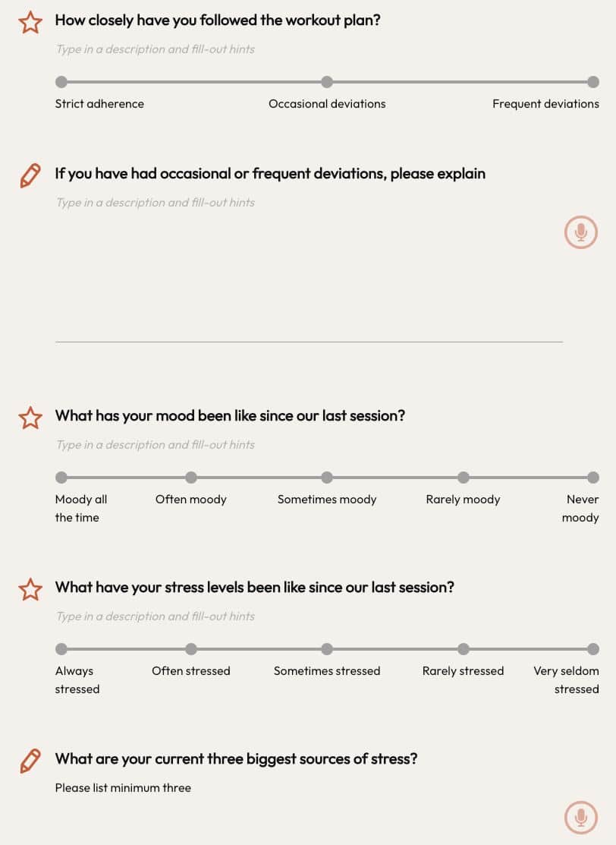This screenshot has height=845, width=616.
Task: Choose the 'Occasional deviations' point on the workout slider
Action: coord(327,82)
